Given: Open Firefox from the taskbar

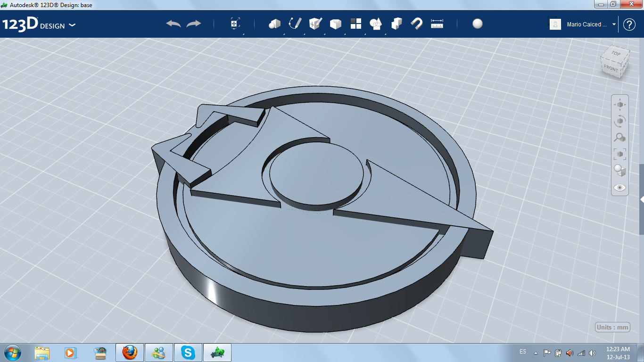Looking at the screenshot, I should (x=130, y=353).
